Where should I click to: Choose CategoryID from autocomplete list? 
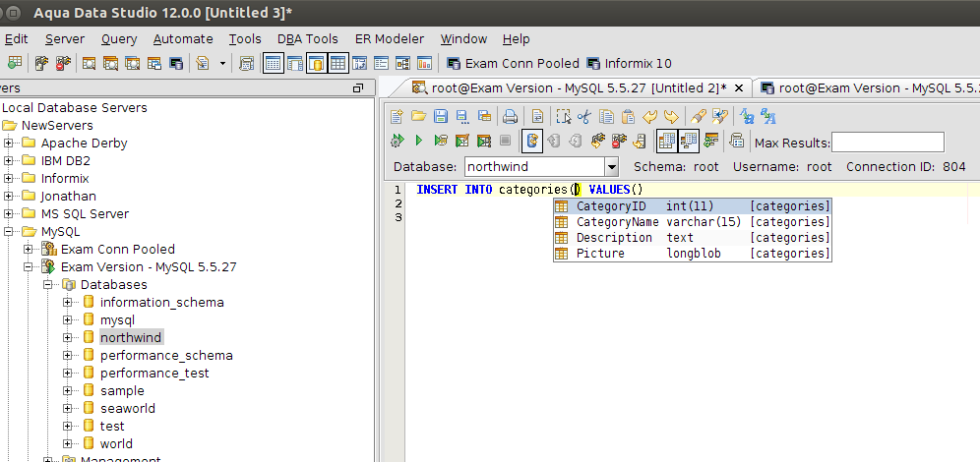pyautogui.click(x=693, y=206)
